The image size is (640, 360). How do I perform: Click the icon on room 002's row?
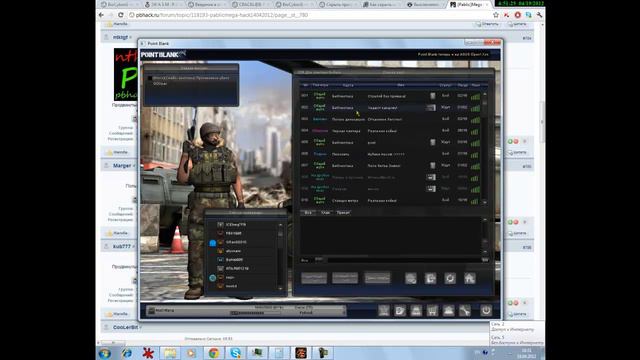click(x=431, y=108)
